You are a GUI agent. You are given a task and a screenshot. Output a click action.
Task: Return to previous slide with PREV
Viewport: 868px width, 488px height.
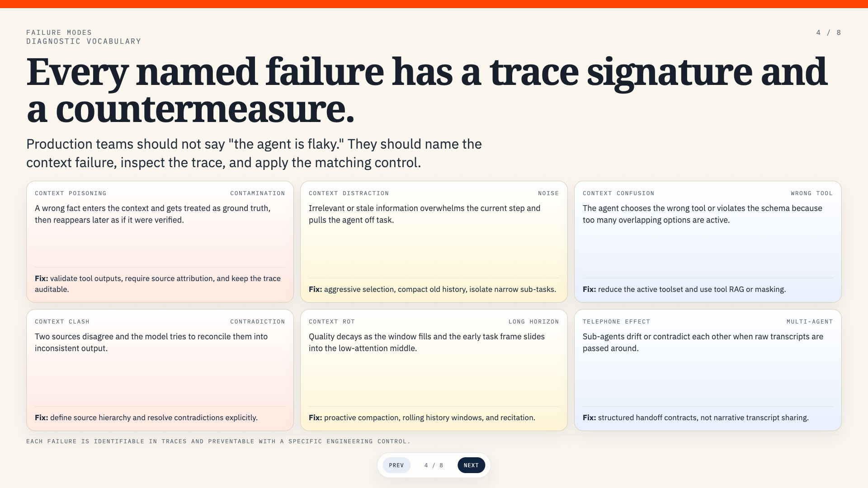pyautogui.click(x=396, y=465)
